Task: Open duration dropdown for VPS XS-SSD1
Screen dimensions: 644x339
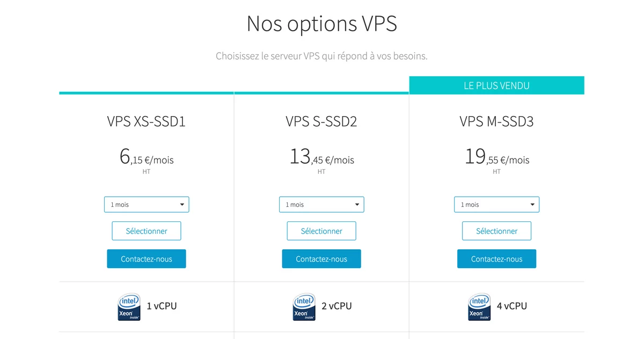Action: pos(147,205)
